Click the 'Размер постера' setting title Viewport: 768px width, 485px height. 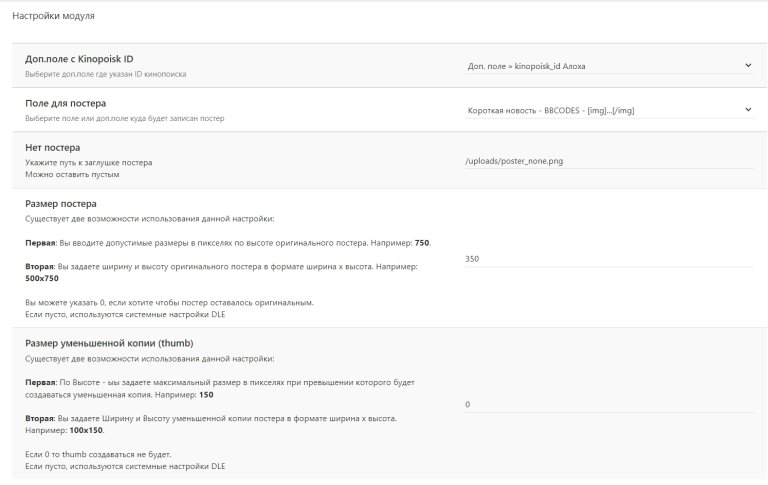[x=61, y=204]
